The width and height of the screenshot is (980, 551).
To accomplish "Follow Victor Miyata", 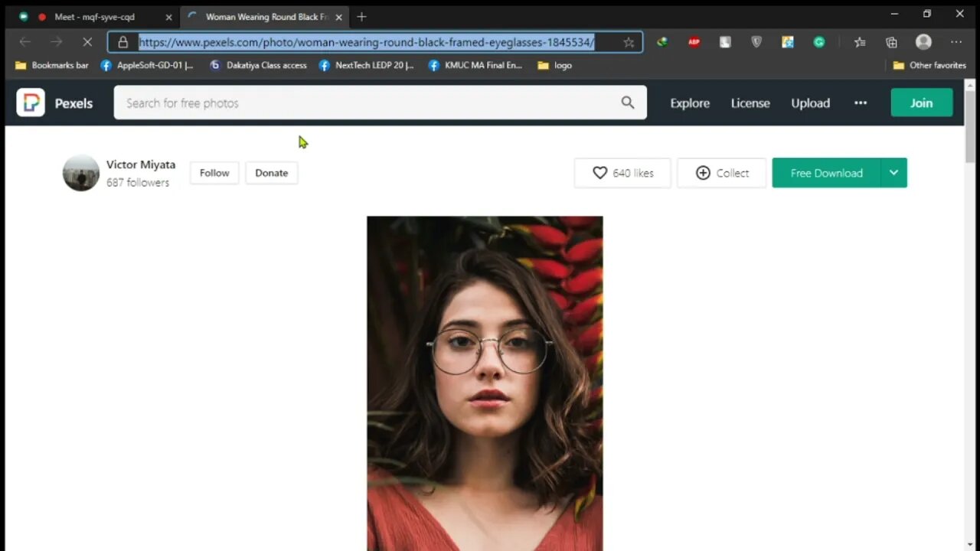I will [x=214, y=173].
